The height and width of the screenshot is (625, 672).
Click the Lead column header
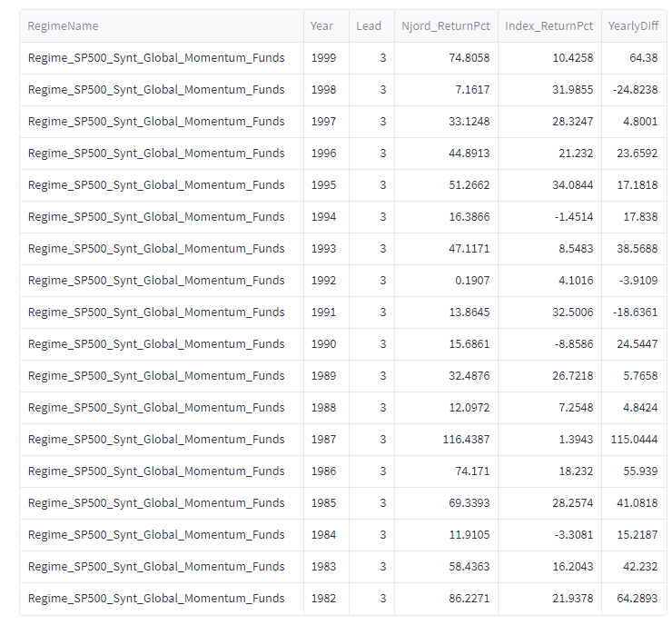coord(369,26)
